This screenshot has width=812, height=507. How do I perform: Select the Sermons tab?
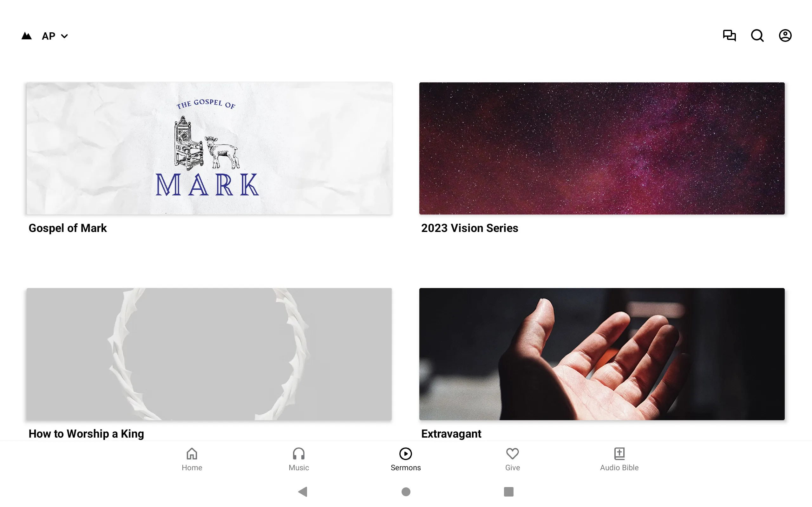[x=405, y=459]
